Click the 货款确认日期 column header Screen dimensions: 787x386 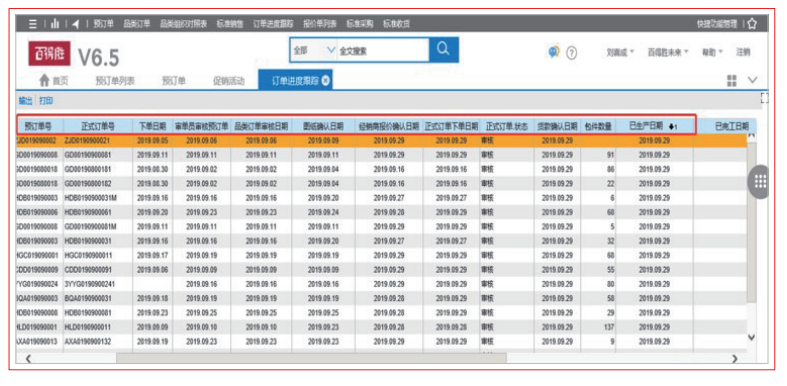[x=557, y=126]
